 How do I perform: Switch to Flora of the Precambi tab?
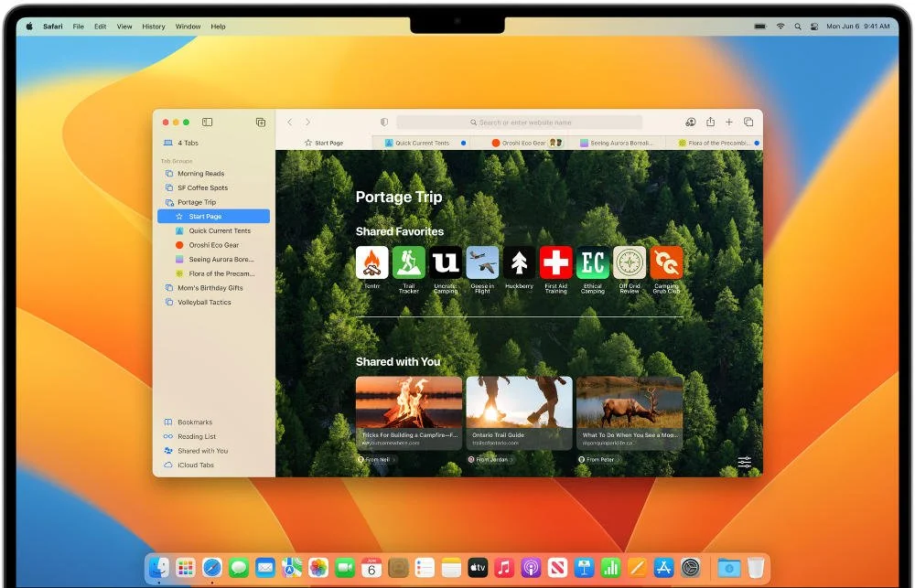pos(715,143)
